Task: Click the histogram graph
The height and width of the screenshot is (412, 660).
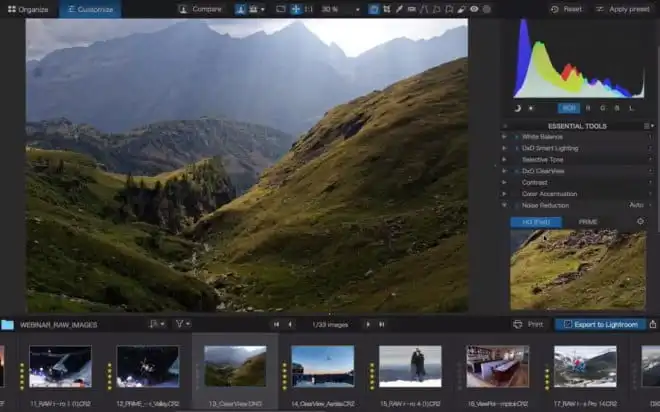Action: coord(578,58)
